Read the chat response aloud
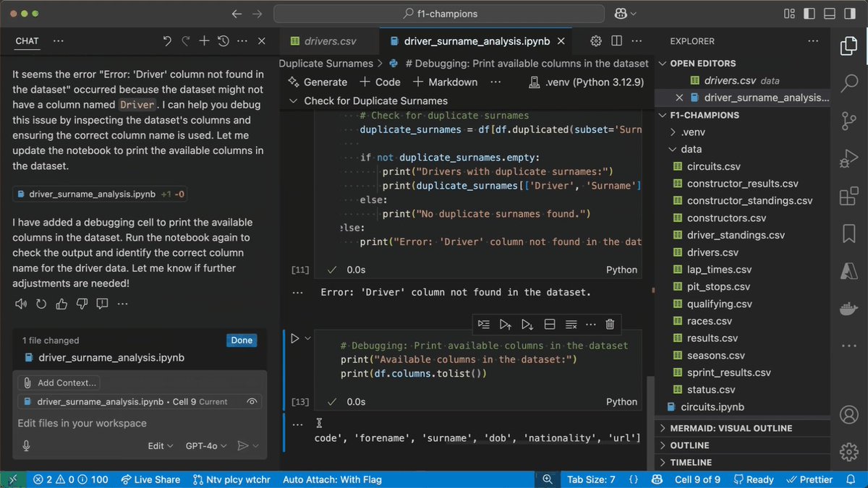868x488 pixels. click(x=20, y=303)
